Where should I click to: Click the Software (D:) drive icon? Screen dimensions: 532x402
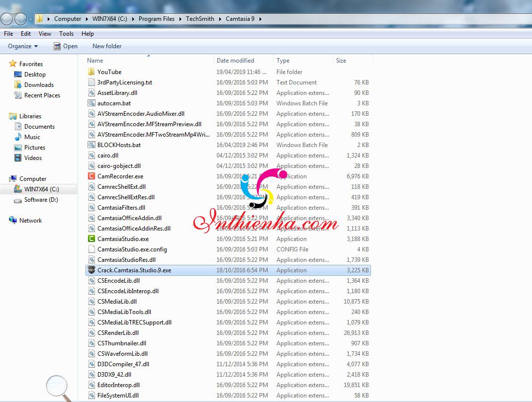[18, 200]
